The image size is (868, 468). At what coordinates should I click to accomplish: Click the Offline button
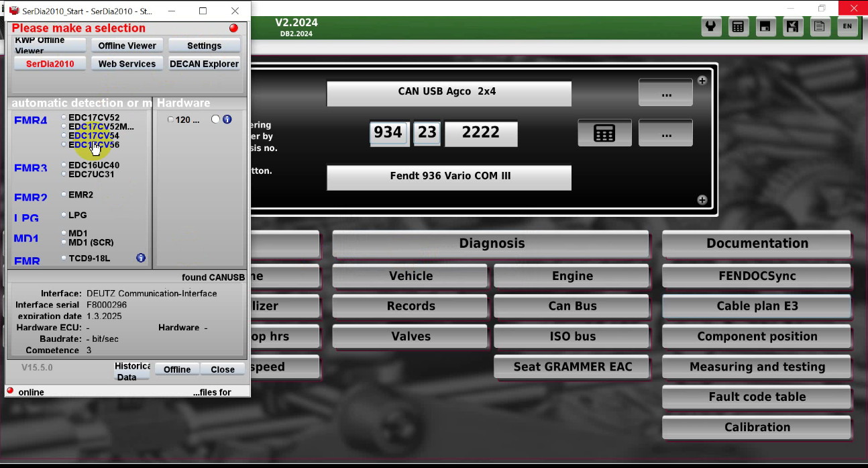(177, 369)
